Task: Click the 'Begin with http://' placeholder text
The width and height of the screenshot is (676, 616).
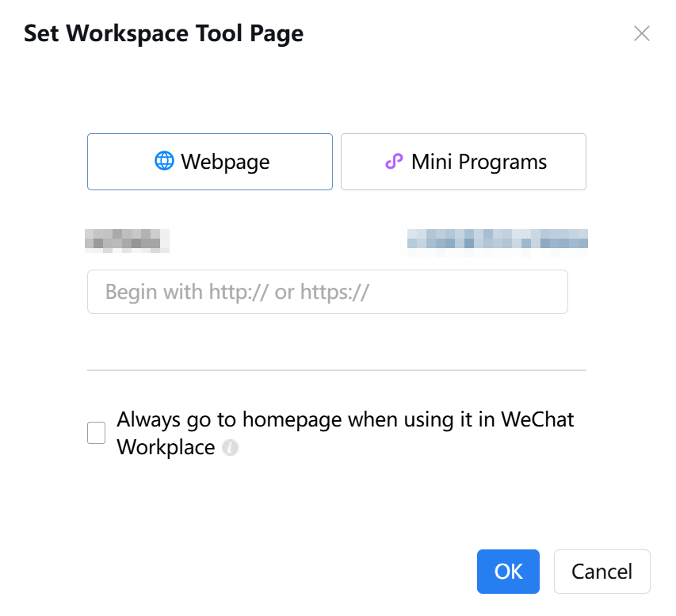Action: pyautogui.click(x=237, y=292)
